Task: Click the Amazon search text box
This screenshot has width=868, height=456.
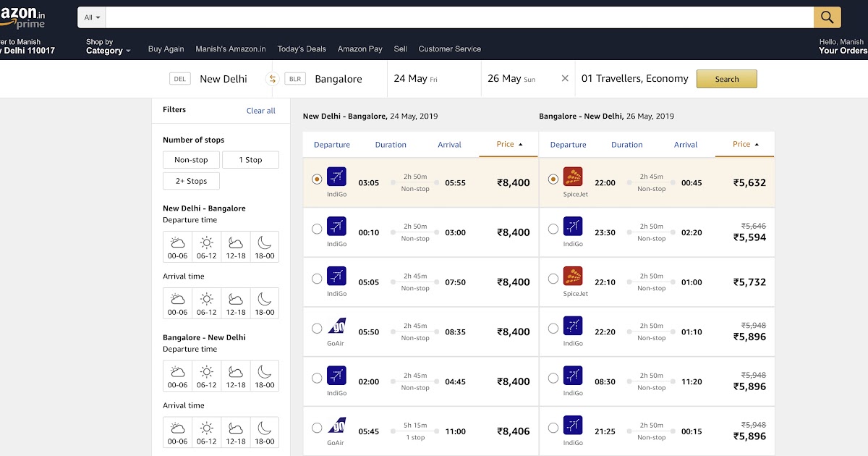Action: pyautogui.click(x=460, y=17)
